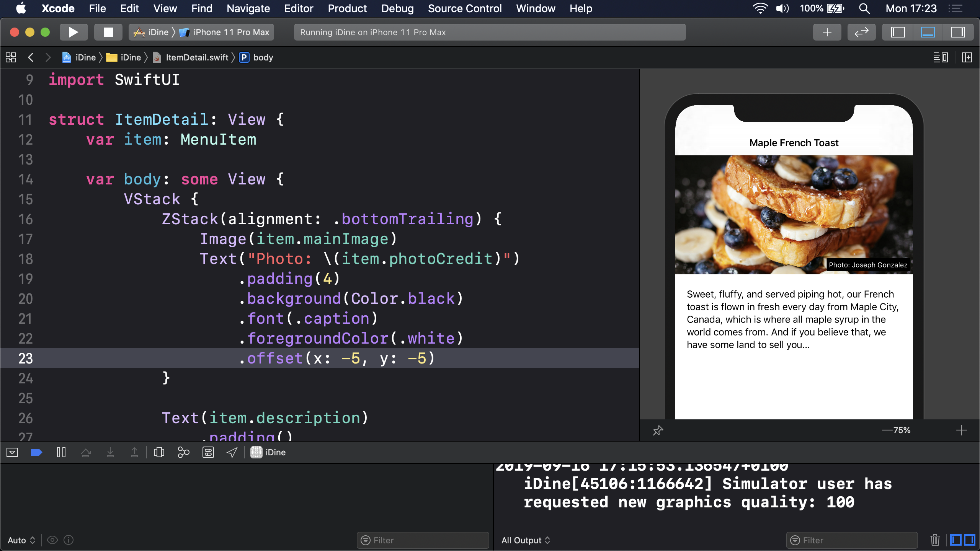
Task: Toggle the Navigator panel visibility
Action: (x=898, y=32)
